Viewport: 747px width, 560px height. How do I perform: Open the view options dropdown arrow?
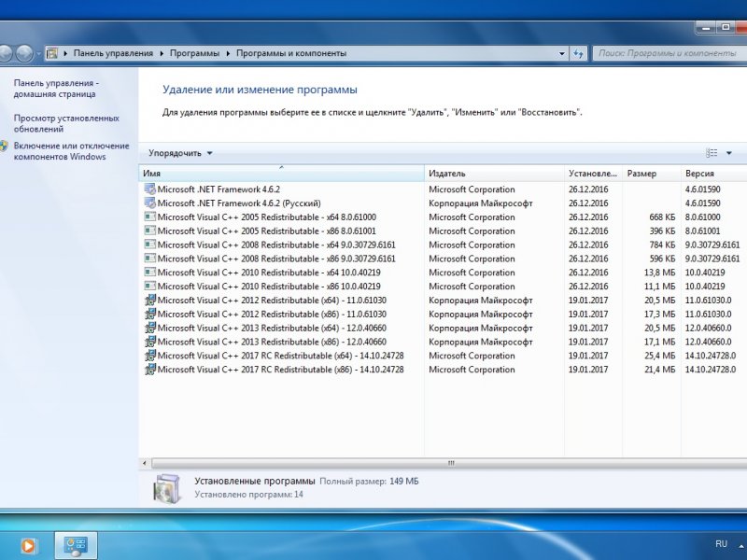point(729,153)
